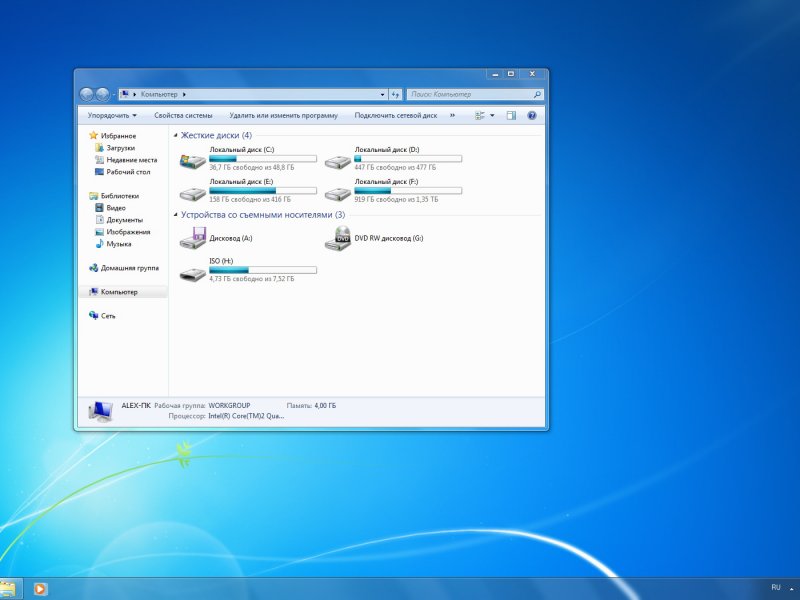Open Local Disk (F:) drive icon

(x=338, y=194)
